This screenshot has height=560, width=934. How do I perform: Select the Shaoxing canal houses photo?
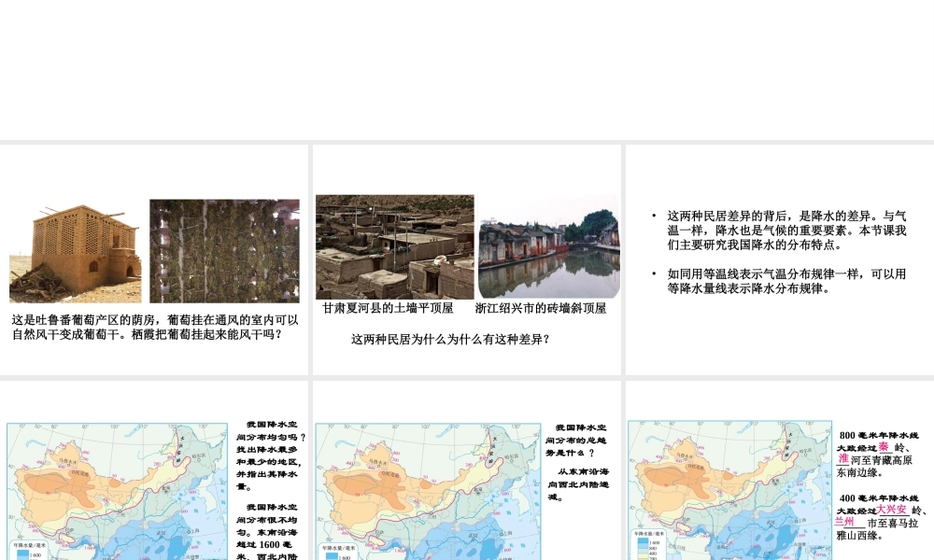pyautogui.click(x=548, y=246)
